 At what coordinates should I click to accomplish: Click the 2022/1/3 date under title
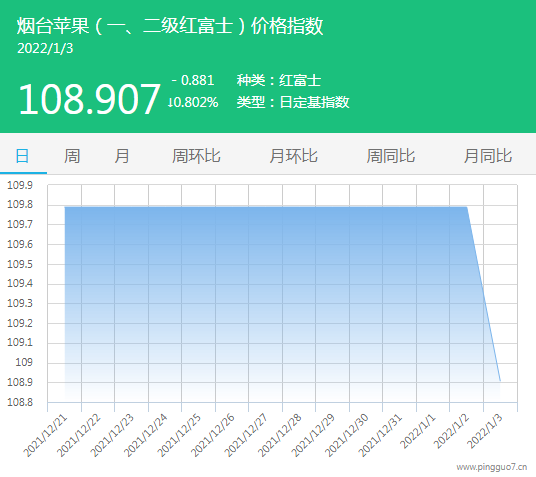[x=45, y=49]
